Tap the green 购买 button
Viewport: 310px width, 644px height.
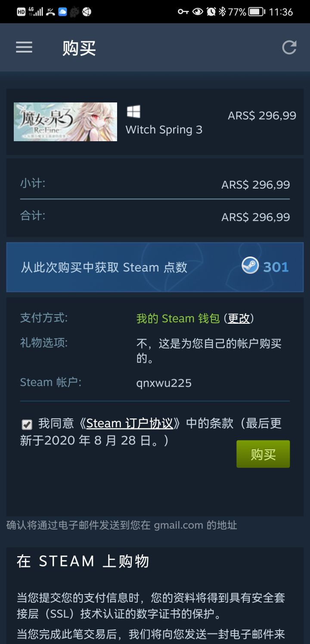[x=263, y=454]
